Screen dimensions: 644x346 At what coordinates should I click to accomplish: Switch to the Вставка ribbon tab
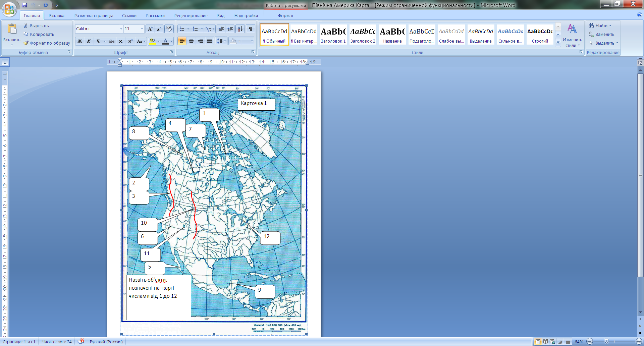(x=57, y=16)
